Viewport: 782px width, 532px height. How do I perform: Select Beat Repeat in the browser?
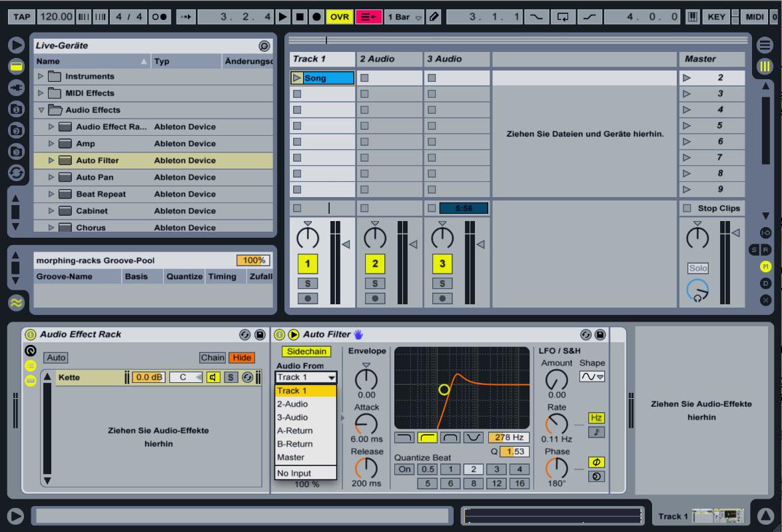click(x=153, y=194)
